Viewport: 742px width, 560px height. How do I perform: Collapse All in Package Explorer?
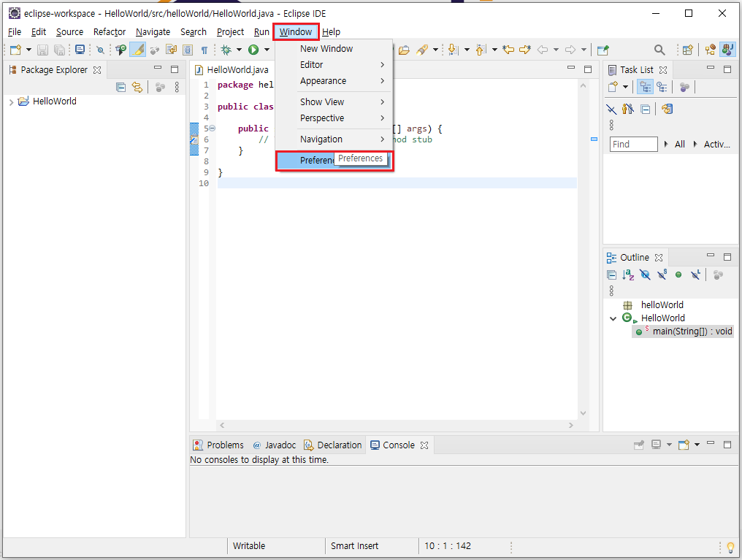tap(121, 87)
